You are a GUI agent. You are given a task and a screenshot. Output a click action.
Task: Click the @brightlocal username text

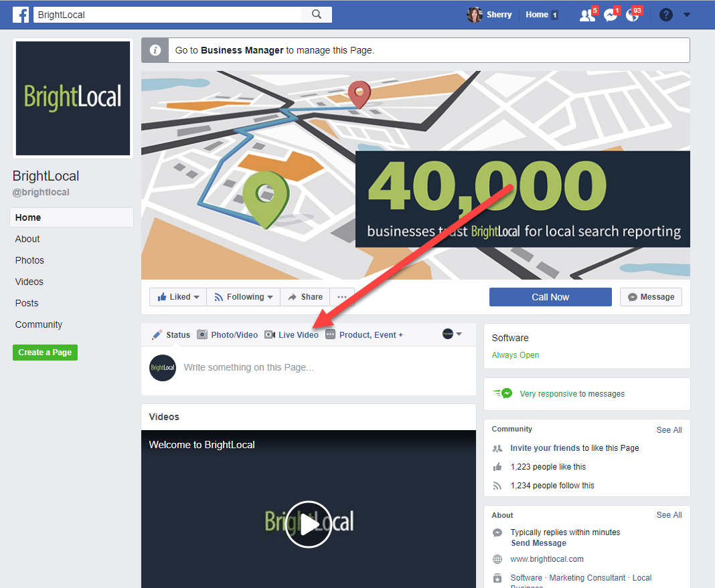pyautogui.click(x=41, y=192)
